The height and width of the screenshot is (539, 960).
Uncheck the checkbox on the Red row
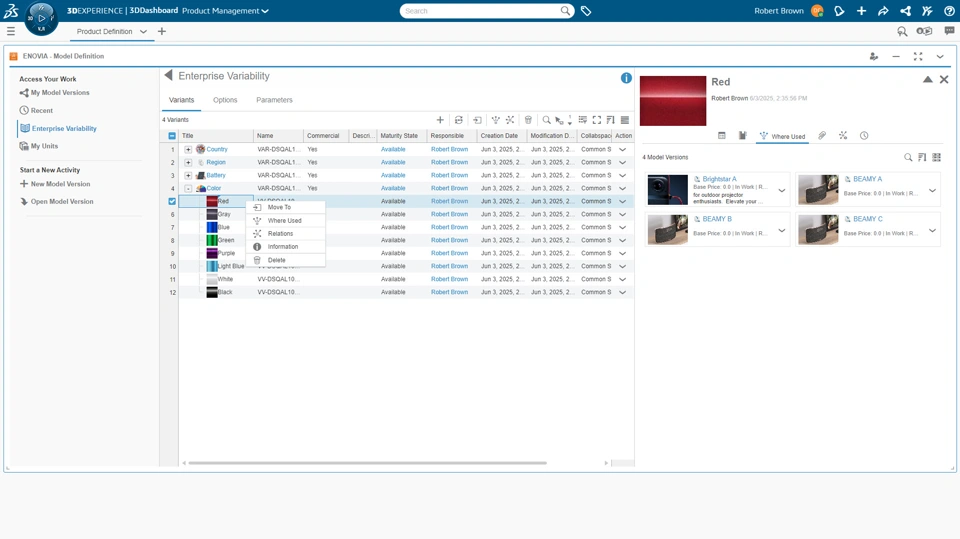coord(172,202)
